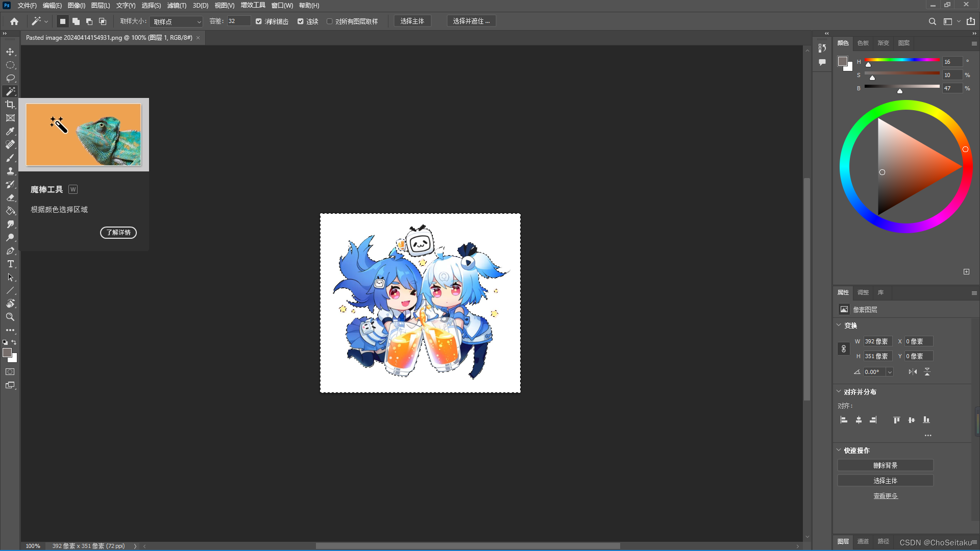The height and width of the screenshot is (551, 980).
Task: Toggle the width-height link constraint
Action: click(x=844, y=349)
